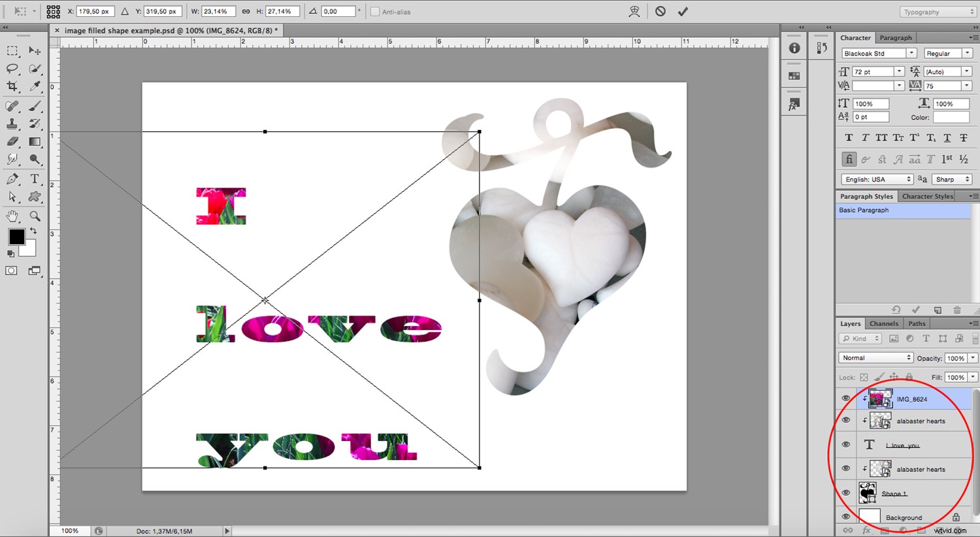The height and width of the screenshot is (537, 980).
Task: Commit the transform with the checkmark button
Action: pyautogui.click(x=683, y=11)
